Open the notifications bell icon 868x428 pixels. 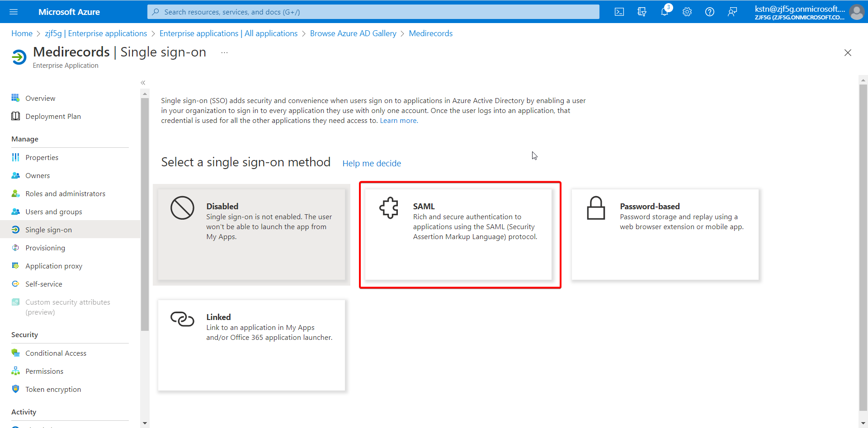[x=665, y=11]
